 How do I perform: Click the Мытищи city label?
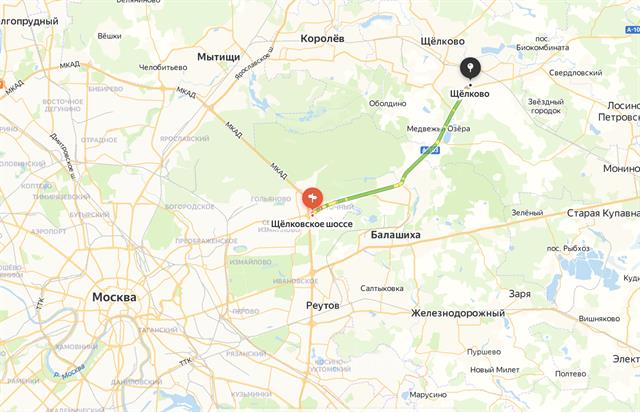point(218,57)
